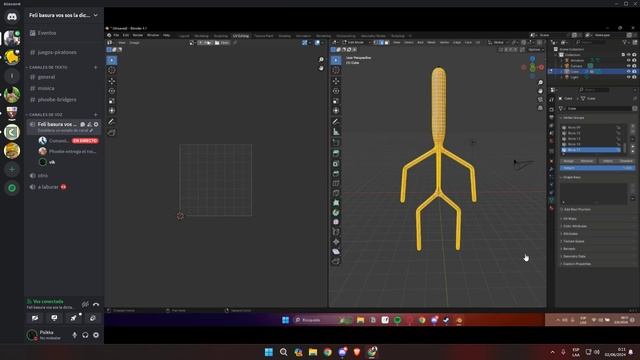Expand the Geometry Data panel
Screen dimensions: 640x360
pos(574,256)
